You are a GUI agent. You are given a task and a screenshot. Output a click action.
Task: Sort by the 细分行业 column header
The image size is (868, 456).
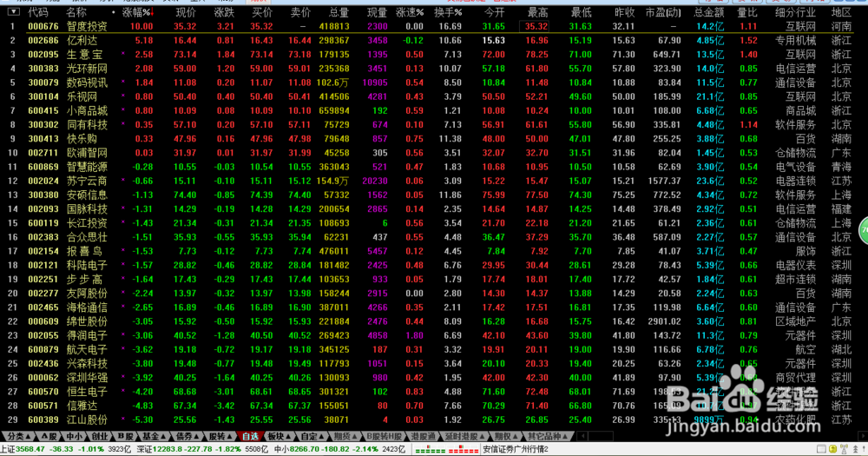795,11
